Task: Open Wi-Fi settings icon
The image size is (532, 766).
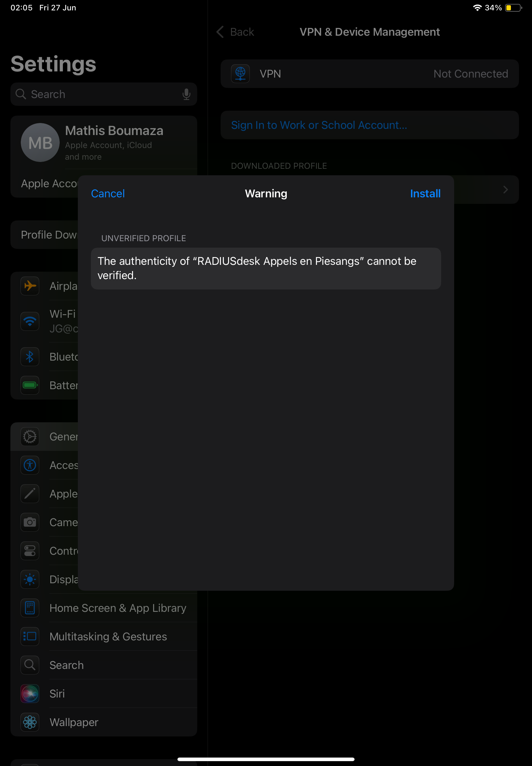Action: tap(30, 321)
